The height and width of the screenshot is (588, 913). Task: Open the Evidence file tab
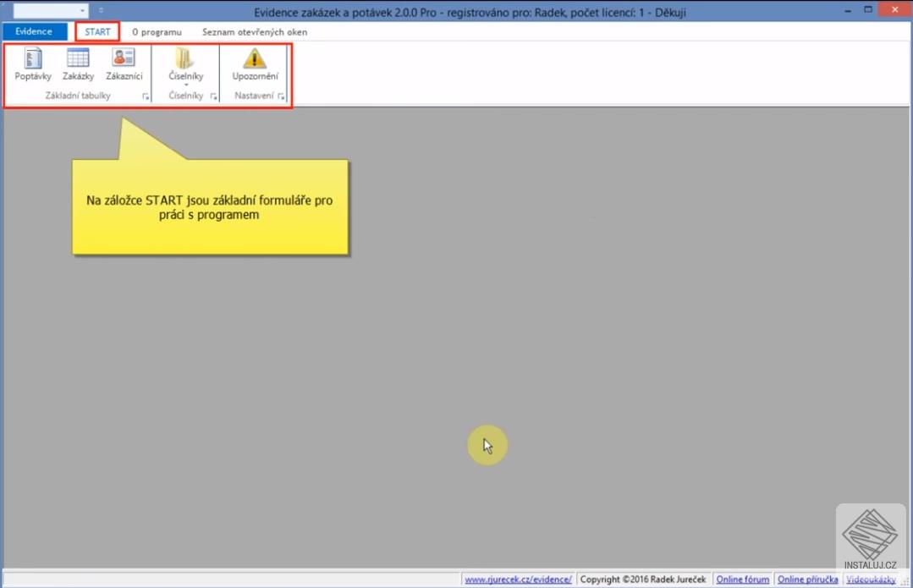point(34,31)
